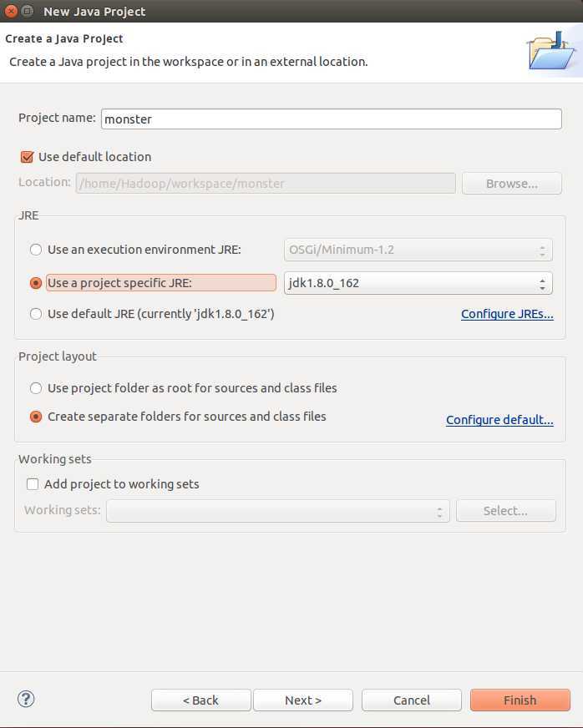Open the Configure JREs link
Screen dimensions: 583x728
pos(507,314)
